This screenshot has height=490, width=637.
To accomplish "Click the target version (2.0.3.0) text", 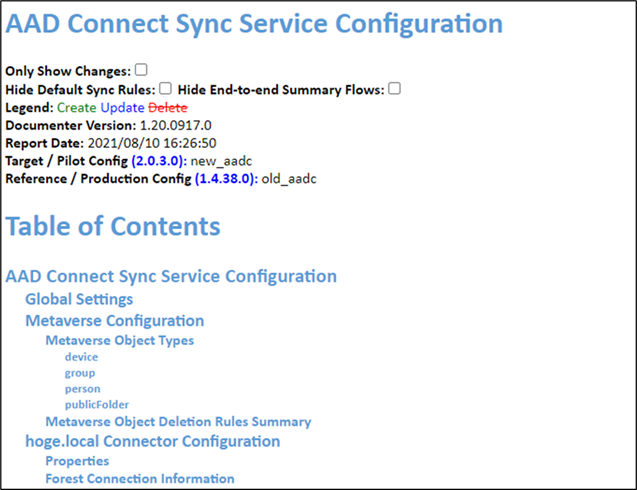I will point(159,161).
